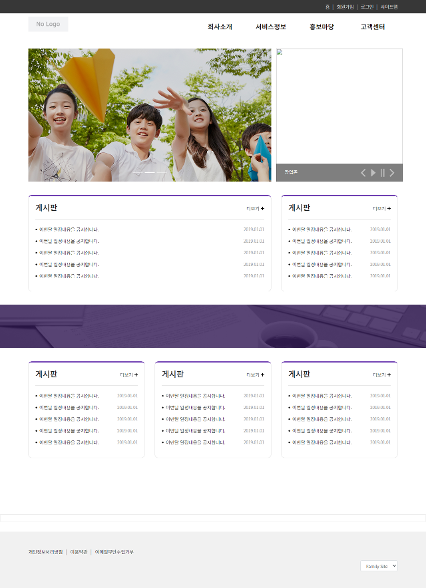Advance to next slide in popup banner

pyautogui.click(x=392, y=172)
